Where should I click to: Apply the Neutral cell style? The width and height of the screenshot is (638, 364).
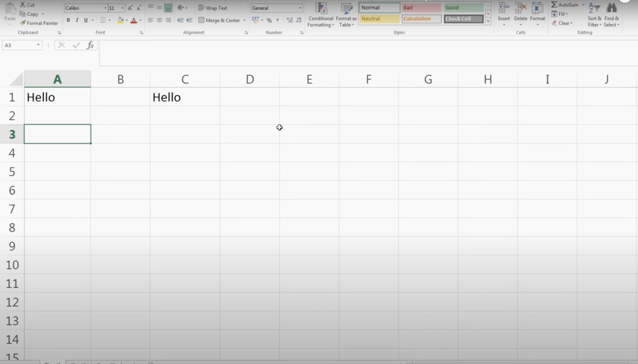[x=380, y=19]
